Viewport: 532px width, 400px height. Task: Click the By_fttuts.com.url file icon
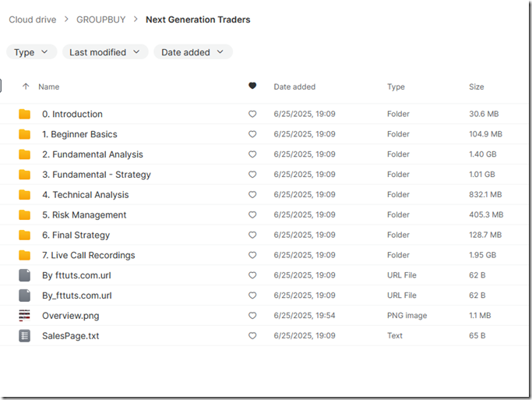[24, 296]
